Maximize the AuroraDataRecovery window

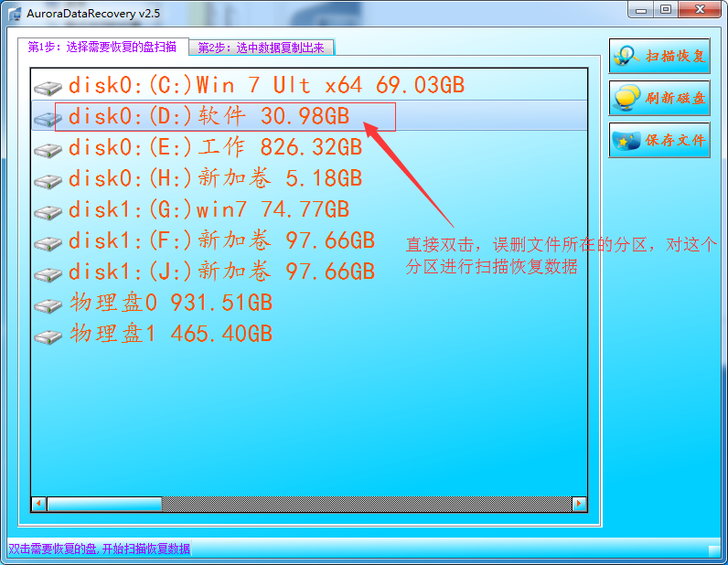click(666, 9)
